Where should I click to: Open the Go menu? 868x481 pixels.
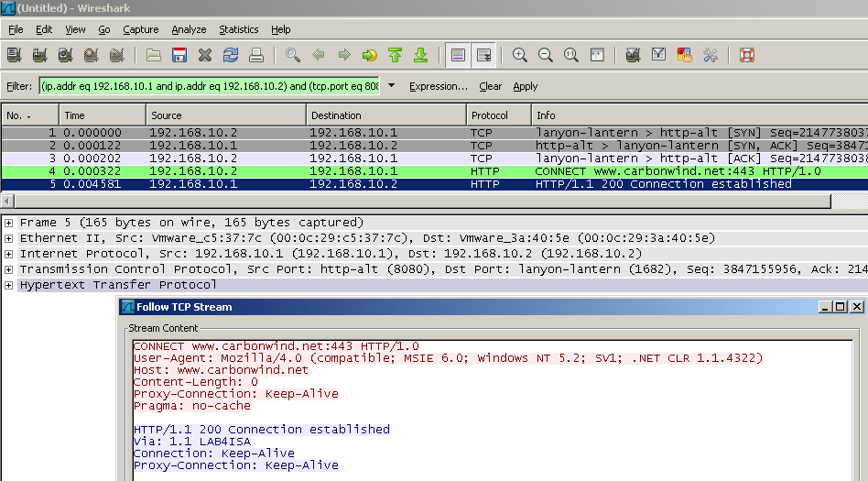click(x=104, y=29)
